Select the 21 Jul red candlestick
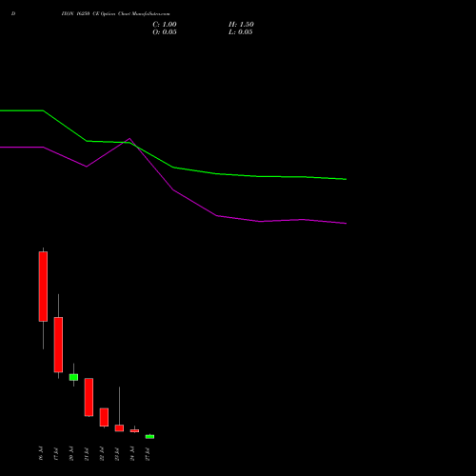Image resolution: width=476 pixels, height=476 pixels. [89, 397]
